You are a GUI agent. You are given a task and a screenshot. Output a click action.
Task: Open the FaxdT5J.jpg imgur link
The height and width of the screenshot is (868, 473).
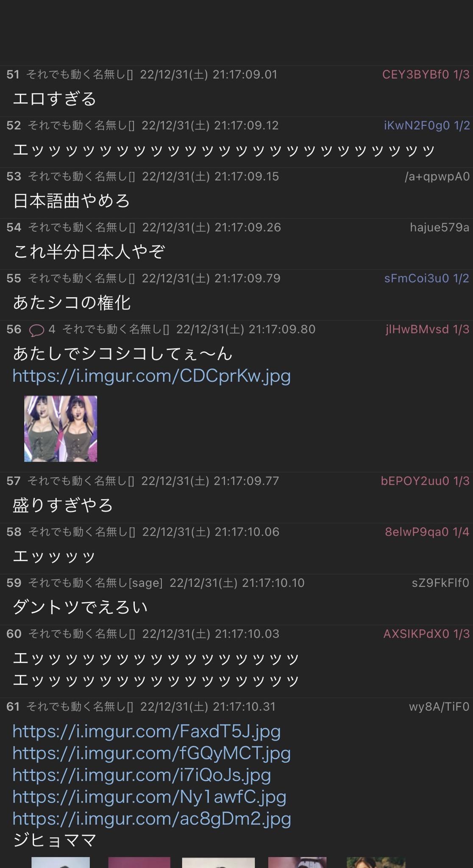pos(147,731)
